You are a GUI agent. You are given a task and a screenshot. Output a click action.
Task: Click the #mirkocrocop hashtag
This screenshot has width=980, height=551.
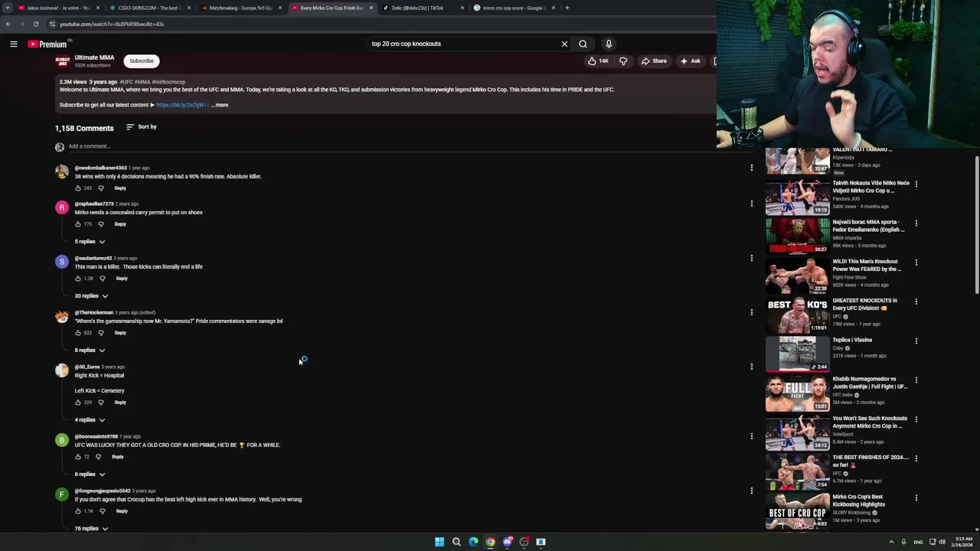(168, 82)
